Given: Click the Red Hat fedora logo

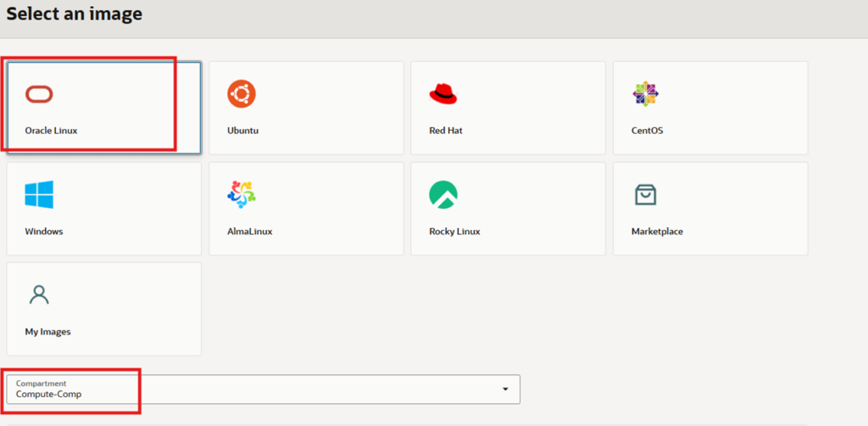Looking at the screenshot, I should [442, 93].
